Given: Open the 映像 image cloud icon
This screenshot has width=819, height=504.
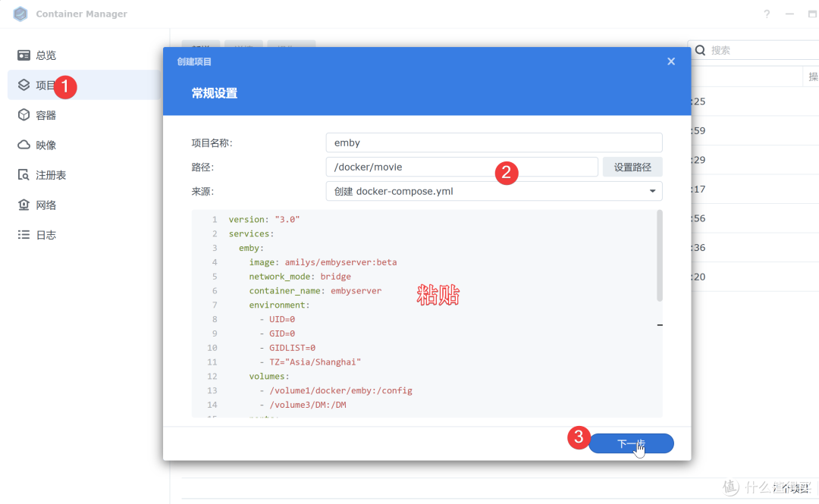Looking at the screenshot, I should pyautogui.click(x=24, y=145).
